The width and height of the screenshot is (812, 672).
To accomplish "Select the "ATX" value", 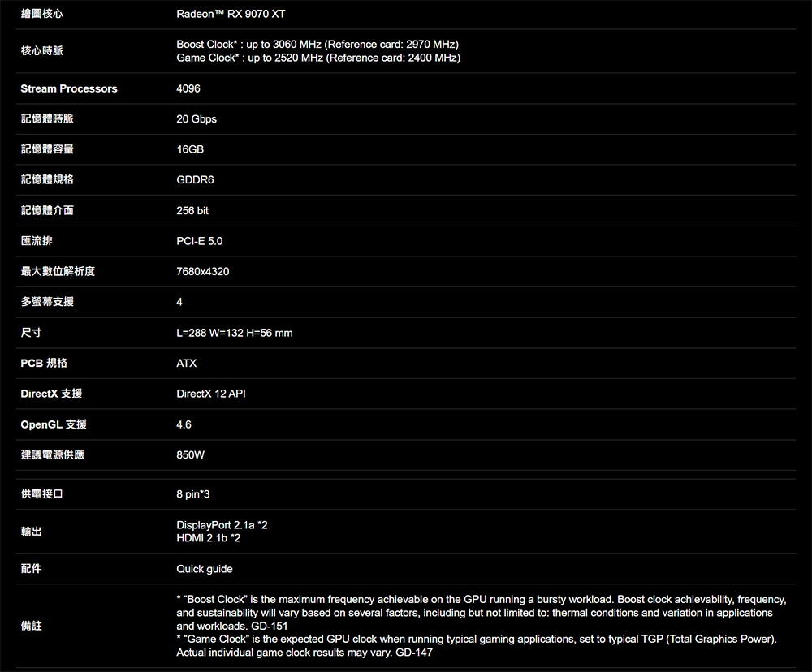I will (x=187, y=364).
